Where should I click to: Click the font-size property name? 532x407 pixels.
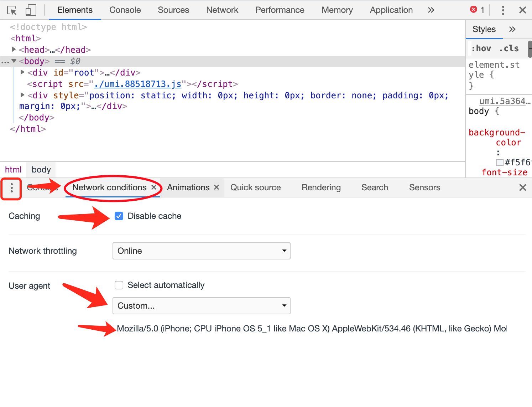[505, 172]
